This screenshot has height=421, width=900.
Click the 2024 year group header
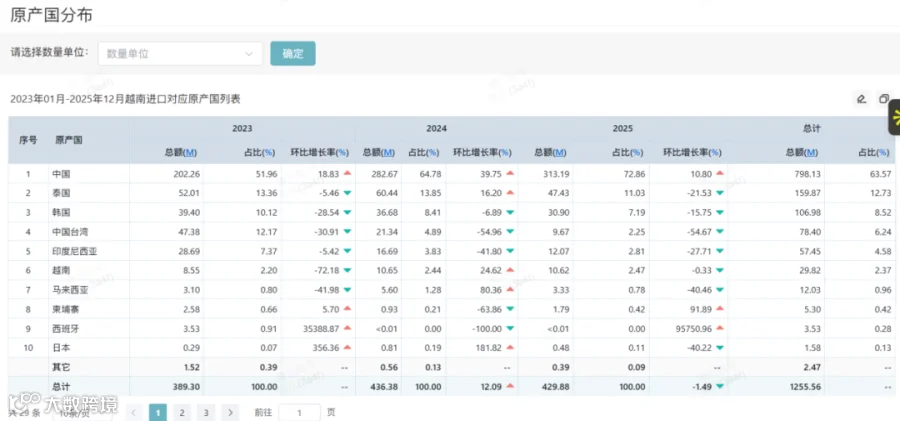(436, 129)
